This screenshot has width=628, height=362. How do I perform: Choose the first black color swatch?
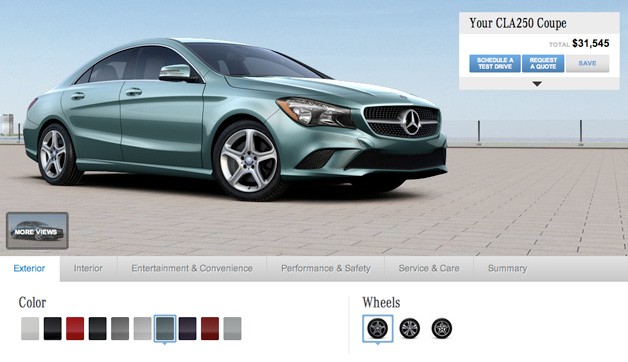coord(52,329)
